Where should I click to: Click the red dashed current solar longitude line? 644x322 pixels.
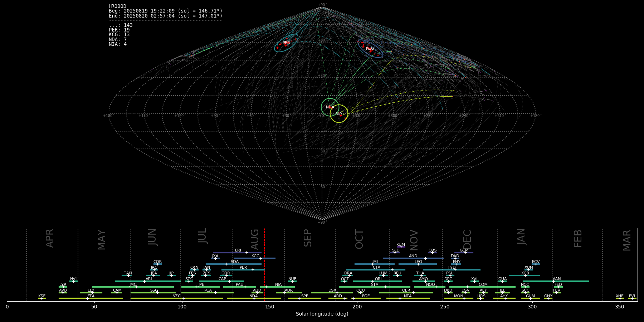tap(264, 265)
